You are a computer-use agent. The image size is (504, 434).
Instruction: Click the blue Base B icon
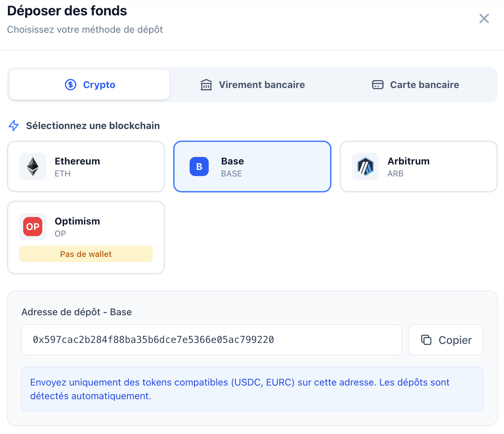[x=199, y=167]
